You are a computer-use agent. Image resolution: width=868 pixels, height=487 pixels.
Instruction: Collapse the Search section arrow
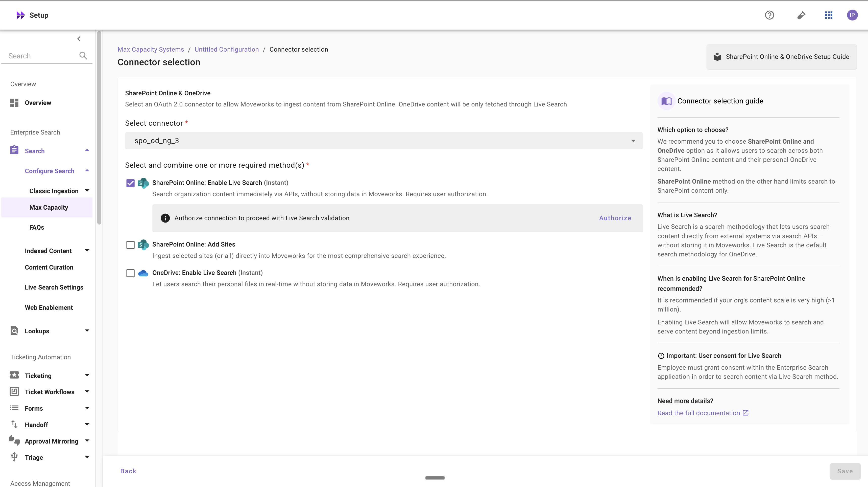tap(87, 150)
